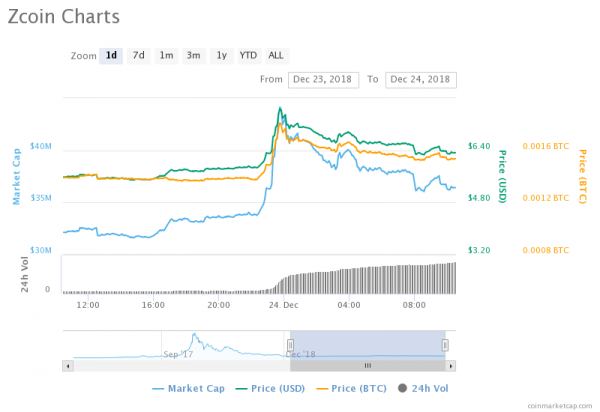Grab the right navigator range handle

[445, 345]
